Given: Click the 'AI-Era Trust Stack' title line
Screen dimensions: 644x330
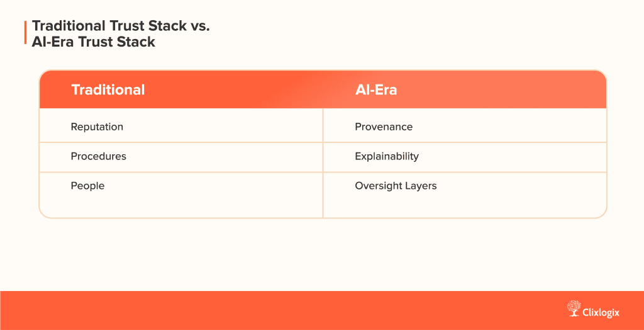Looking at the screenshot, I should pyautogui.click(x=93, y=42).
